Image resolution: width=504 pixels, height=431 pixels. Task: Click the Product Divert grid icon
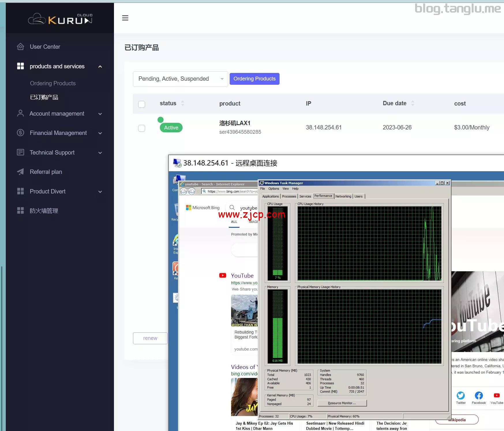(x=20, y=191)
